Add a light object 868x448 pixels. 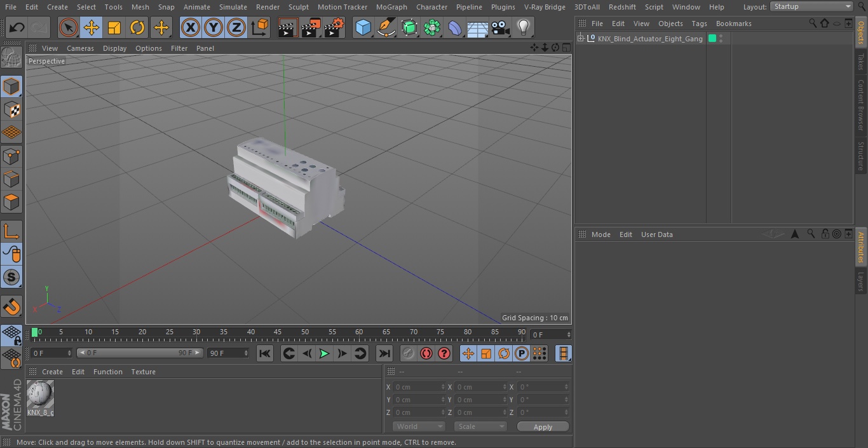pos(523,27)
